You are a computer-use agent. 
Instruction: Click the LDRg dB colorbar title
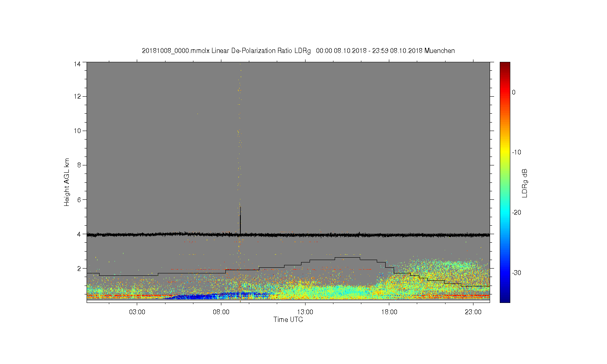click(525, 183)
